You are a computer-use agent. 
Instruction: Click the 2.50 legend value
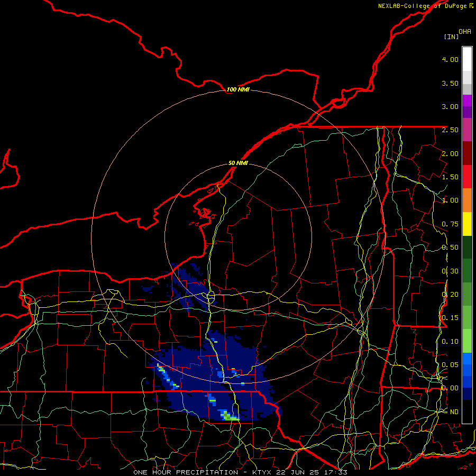(x=450, y=130)
